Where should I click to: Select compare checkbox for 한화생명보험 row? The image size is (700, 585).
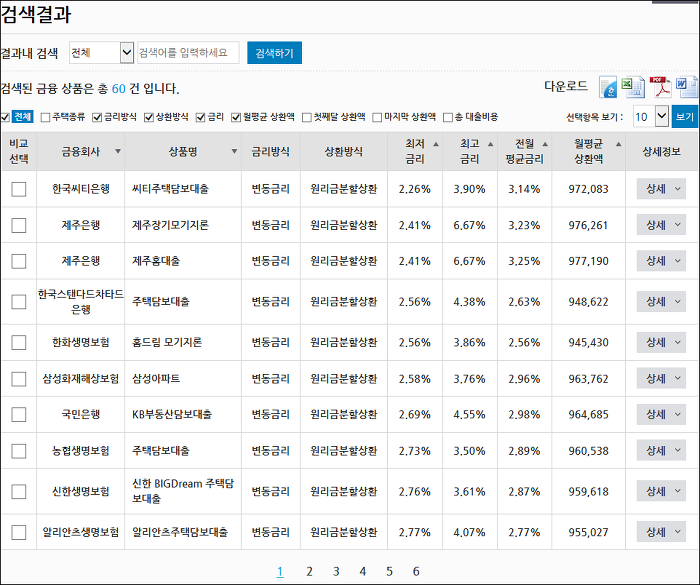(x=19, y=343)
